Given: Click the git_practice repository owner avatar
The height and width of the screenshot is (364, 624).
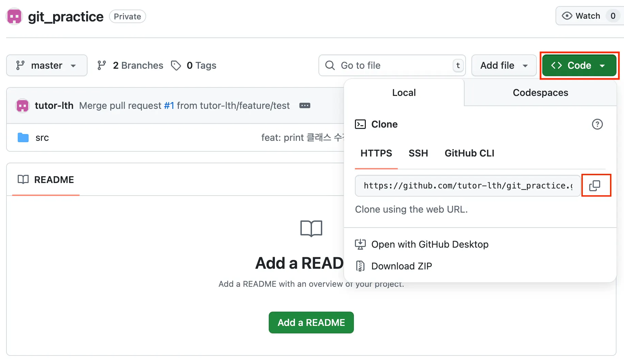Looking at the screenshot, I should [14, 16].
